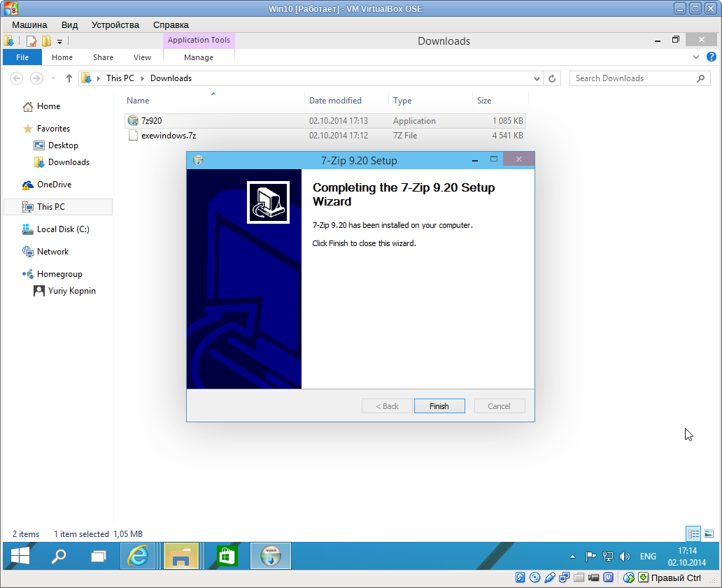Switch to details view layout
722x588 pixels.
[693, 533]
